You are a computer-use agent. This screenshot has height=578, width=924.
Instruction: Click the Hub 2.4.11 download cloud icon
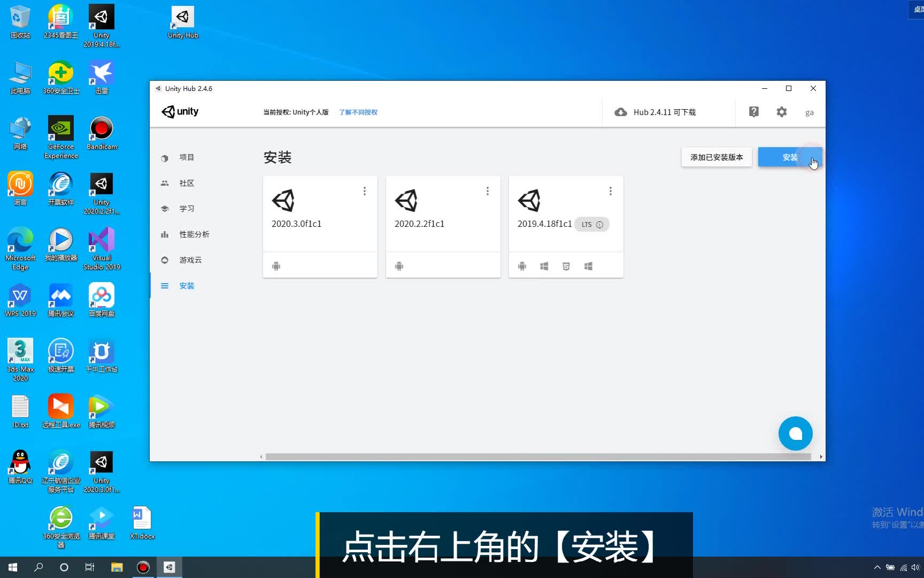(620, 112)
